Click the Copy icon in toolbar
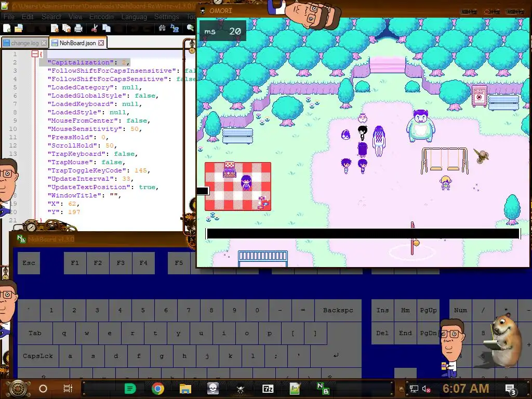This screenshot has height=399, width=532. [x=107, y=29]
